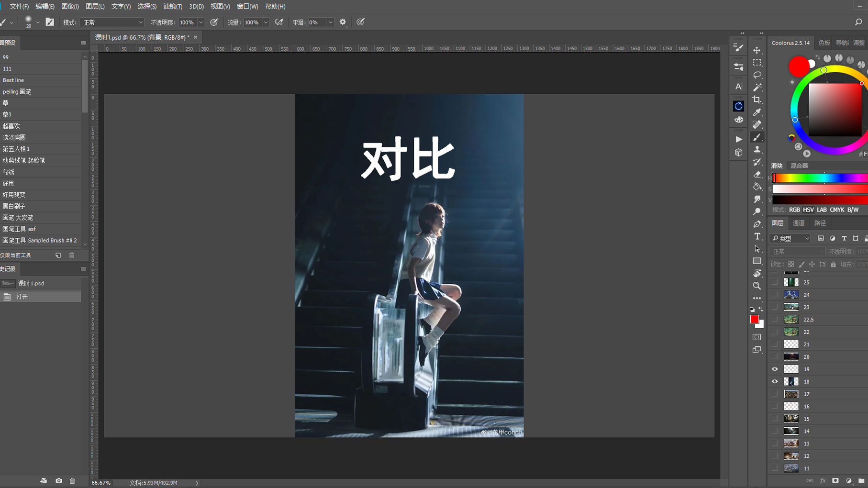Expand the opacity 100% dropdown arrow
This screenshot has width=868, height=488.
[201, 22]
